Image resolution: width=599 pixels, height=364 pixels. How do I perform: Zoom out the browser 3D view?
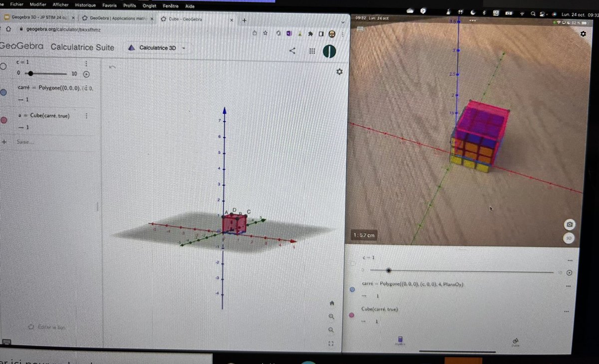pos(331,330)
